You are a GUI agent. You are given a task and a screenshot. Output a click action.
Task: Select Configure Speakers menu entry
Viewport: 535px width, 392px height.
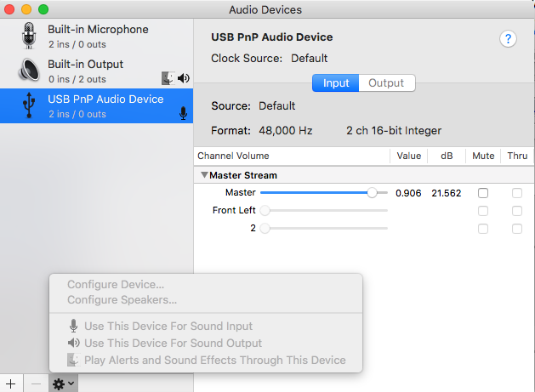[122, 300]
